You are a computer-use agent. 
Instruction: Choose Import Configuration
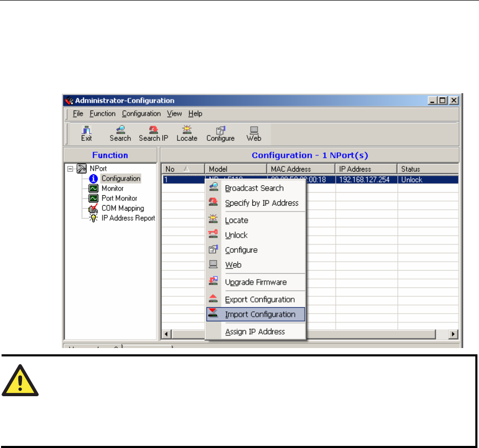pos(256,314)
